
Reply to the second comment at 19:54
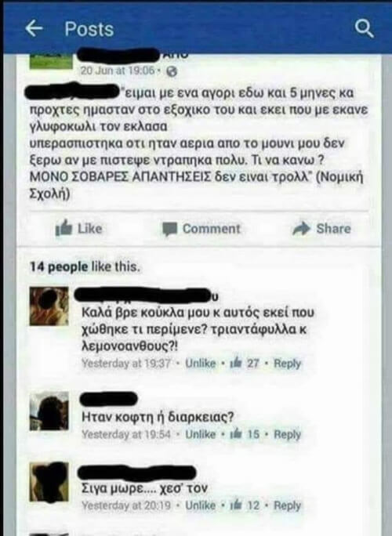pos(287,434)
